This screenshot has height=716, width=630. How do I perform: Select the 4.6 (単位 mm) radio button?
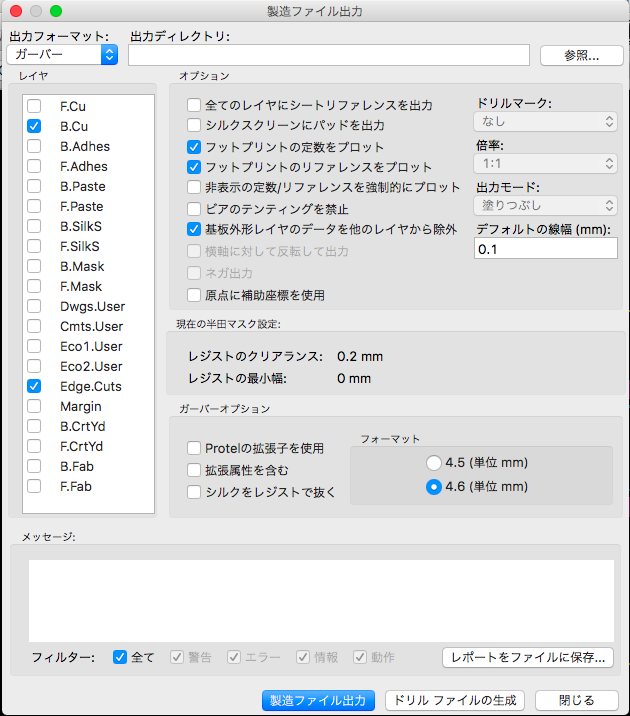point(434,487)
